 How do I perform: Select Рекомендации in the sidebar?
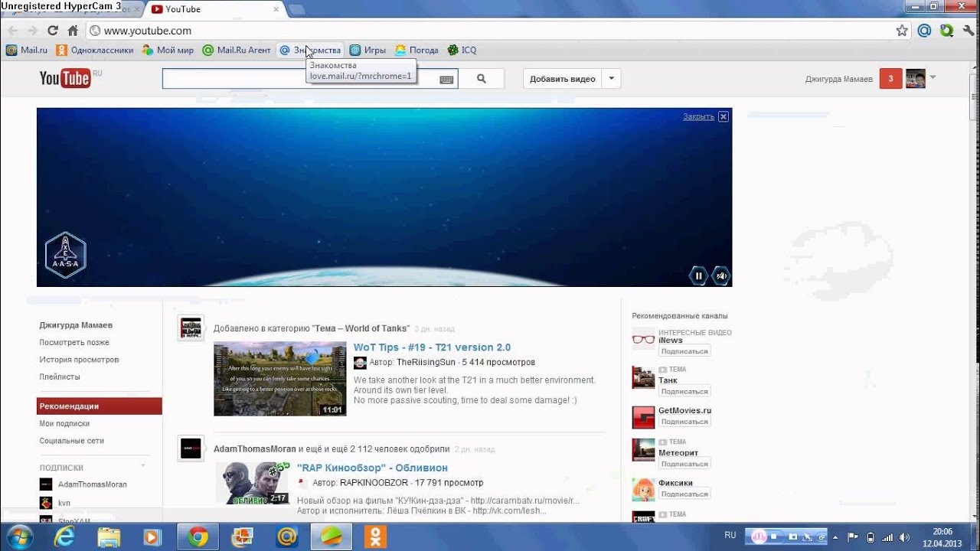[100, 406]
